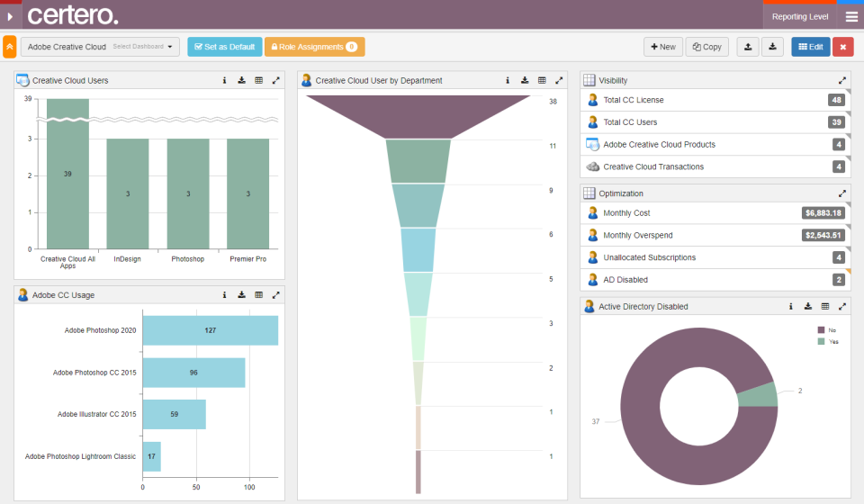Click the Certero logo
Image resolution: width=864 pixels, height=504 pixels.
point(73,15)
